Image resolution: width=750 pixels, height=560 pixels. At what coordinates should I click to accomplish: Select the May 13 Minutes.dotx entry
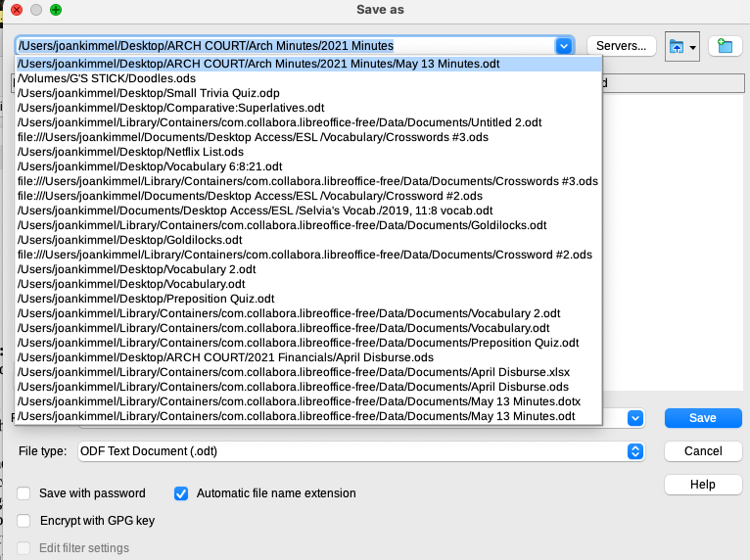pos(299,401)
